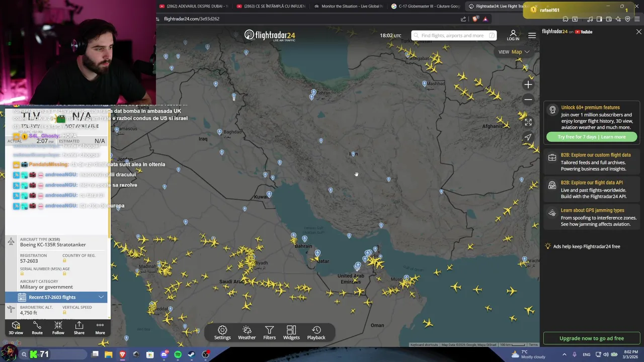
Task: Switch to Monitor the Situation tab
Action: click(348, 6)
